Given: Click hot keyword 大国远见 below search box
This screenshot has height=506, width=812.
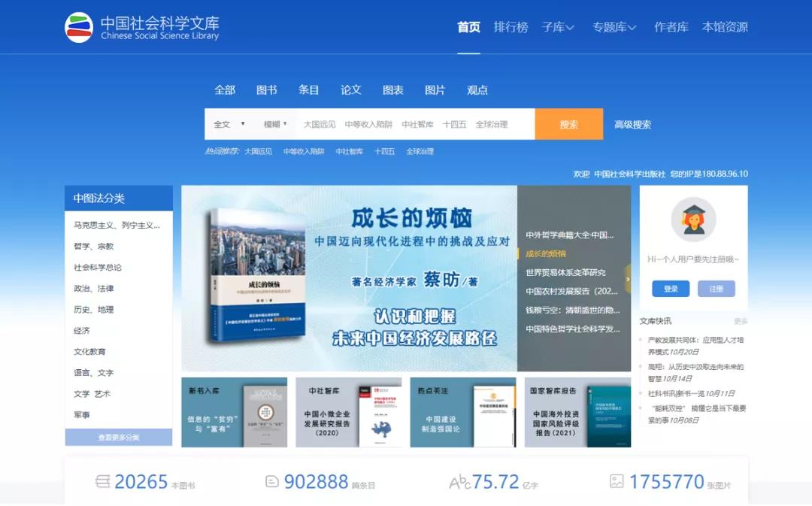Looking at the screenshot, I should (x=258, y=151).
